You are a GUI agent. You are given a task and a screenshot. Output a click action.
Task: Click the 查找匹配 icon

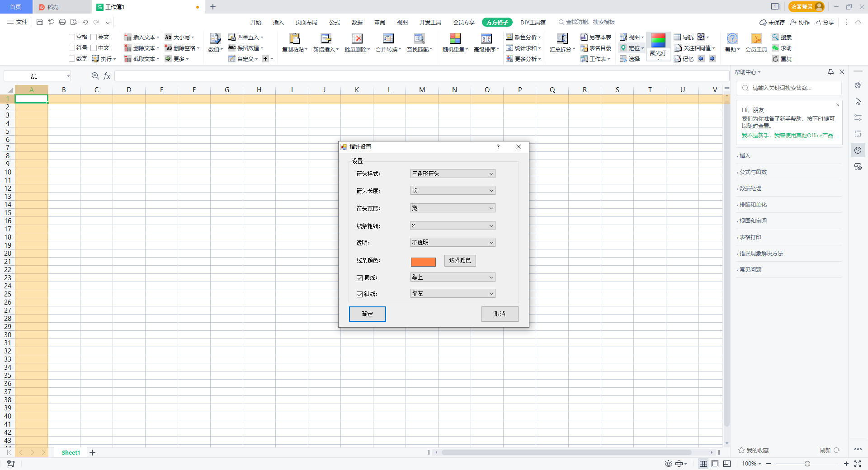pyautogui.click(x=419, y=39)
